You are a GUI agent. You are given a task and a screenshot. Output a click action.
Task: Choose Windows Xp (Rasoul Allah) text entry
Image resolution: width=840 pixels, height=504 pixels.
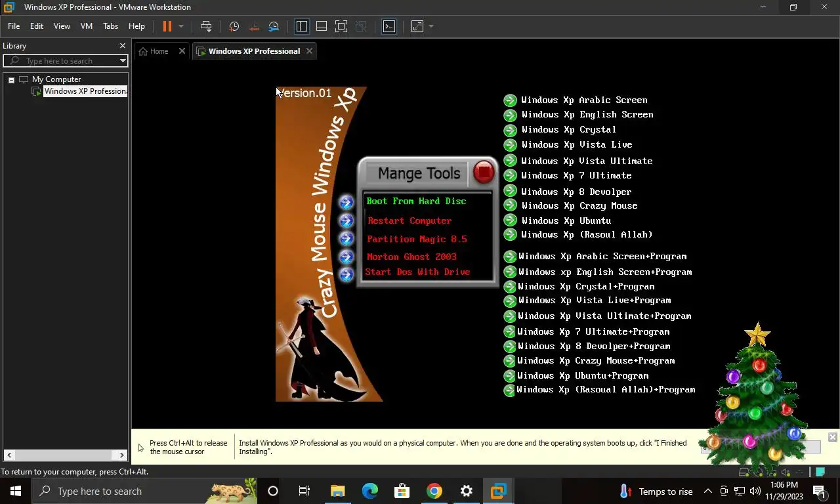pyautogui.click(x=587, y=234)
